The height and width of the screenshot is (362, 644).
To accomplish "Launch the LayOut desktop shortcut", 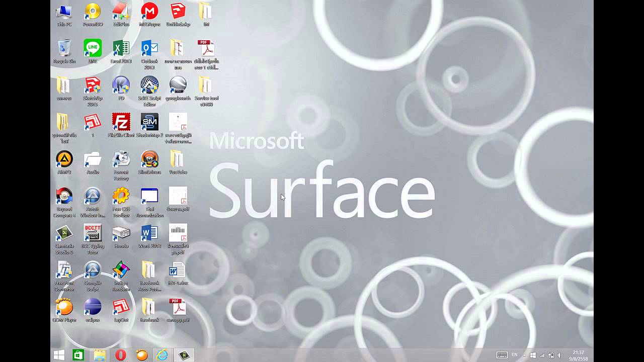I will tap(121, 310).
